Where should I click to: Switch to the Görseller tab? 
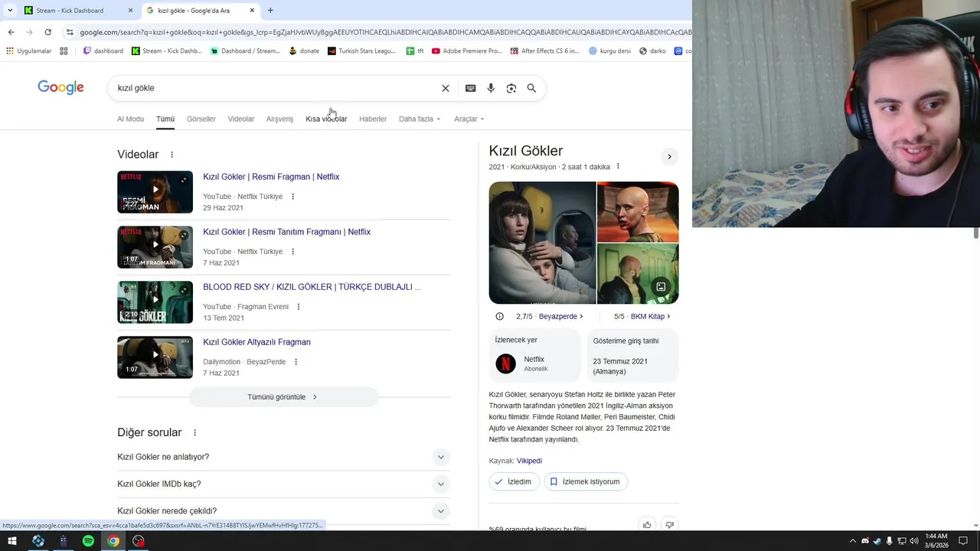click(x=201, y=119)
